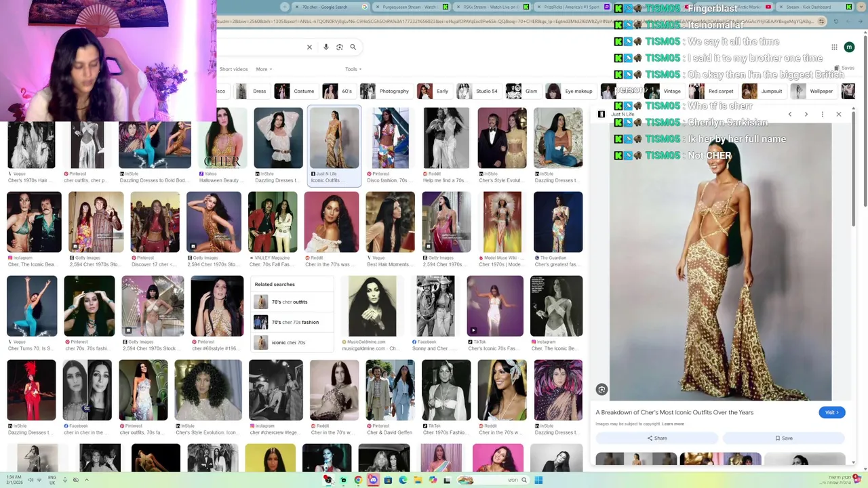Click the Save button under preview
The width and height of the screenshot is (868, 488).
tap(784, 438)
